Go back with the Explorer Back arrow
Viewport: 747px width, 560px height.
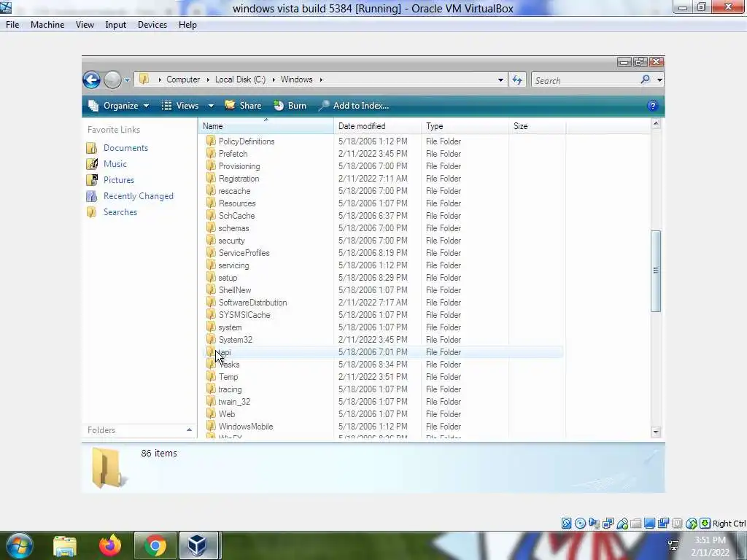click(x=91, y=79)
